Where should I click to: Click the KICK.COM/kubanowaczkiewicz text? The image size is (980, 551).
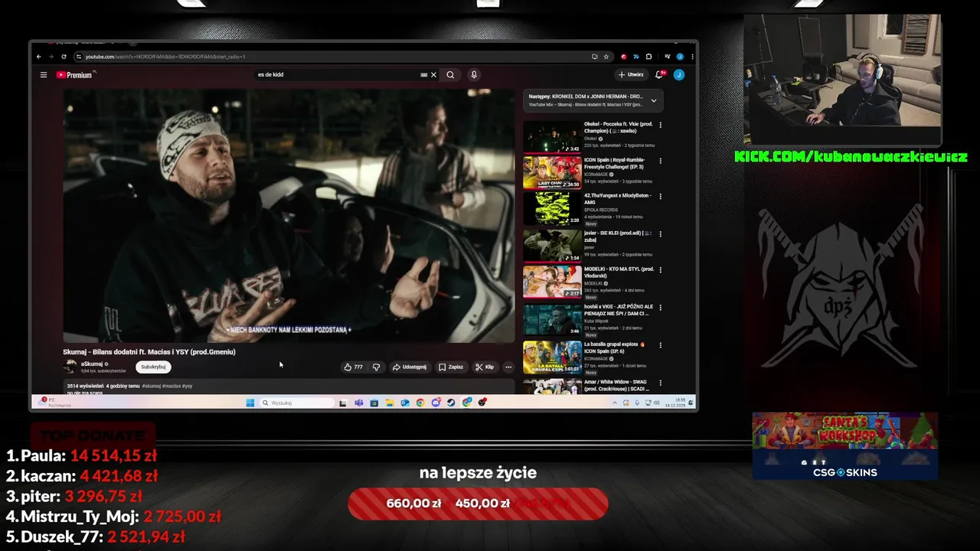851,157
